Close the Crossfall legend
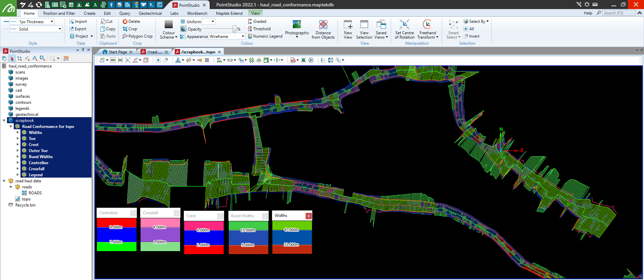 177,213
